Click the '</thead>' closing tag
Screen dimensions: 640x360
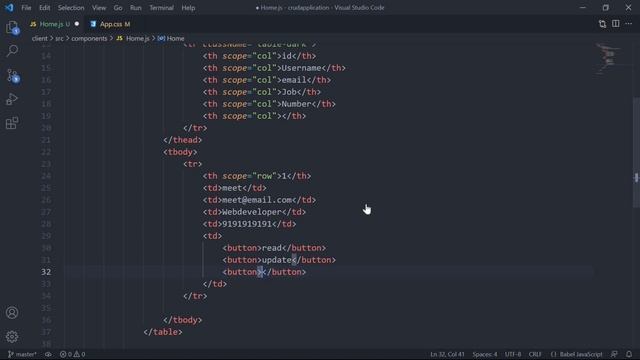(x=182, y=140)
